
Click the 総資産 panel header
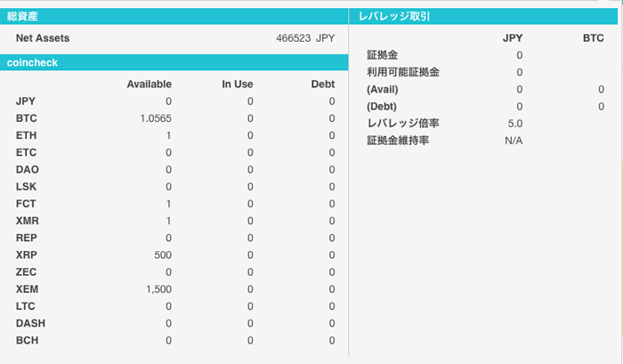[x=23, y=16]
